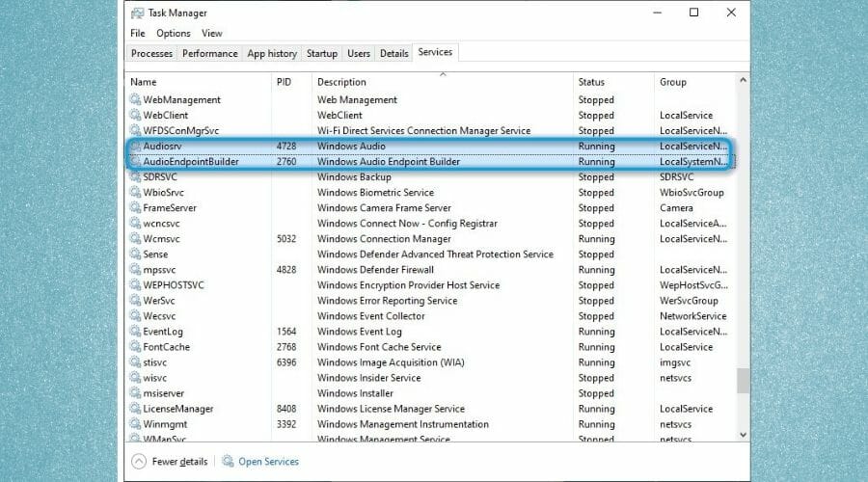Click the service icon beside SDRSVC
This screenshot has height=482, width=868.
tap(135, 177)
